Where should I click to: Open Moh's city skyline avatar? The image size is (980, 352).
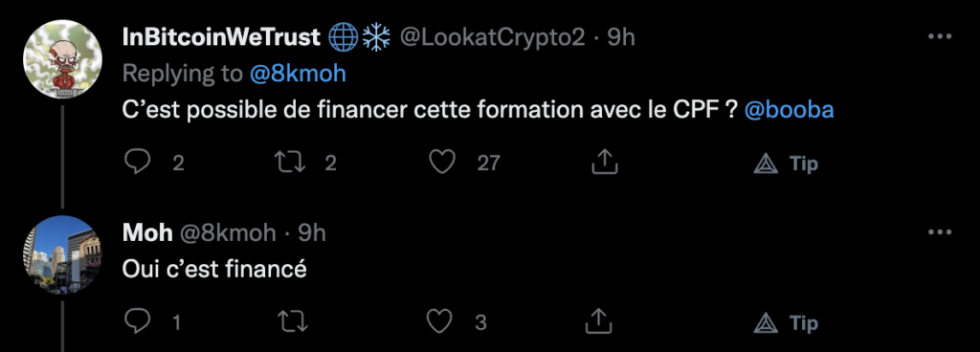62,254
